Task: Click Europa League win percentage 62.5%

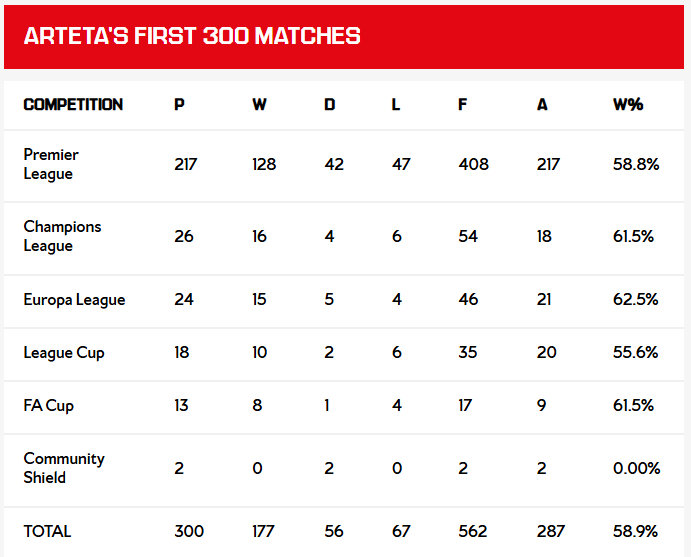Action: pos(633,300)
